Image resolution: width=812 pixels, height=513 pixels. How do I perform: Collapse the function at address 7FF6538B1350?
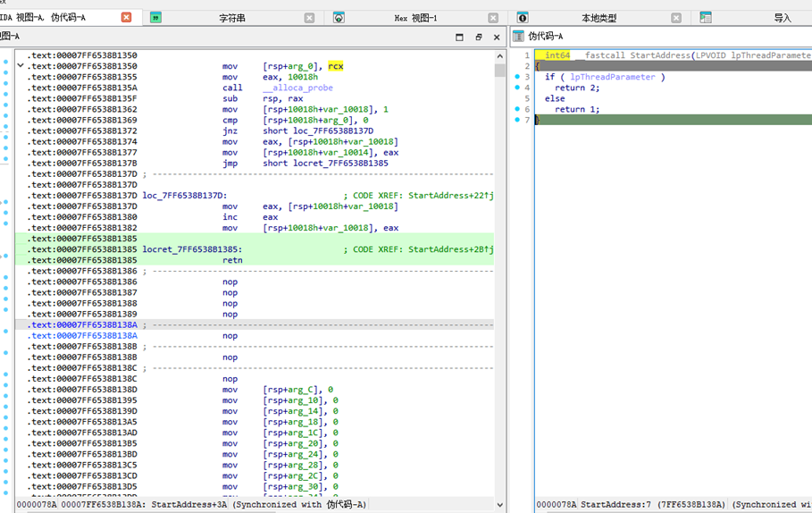coord(21,66)
